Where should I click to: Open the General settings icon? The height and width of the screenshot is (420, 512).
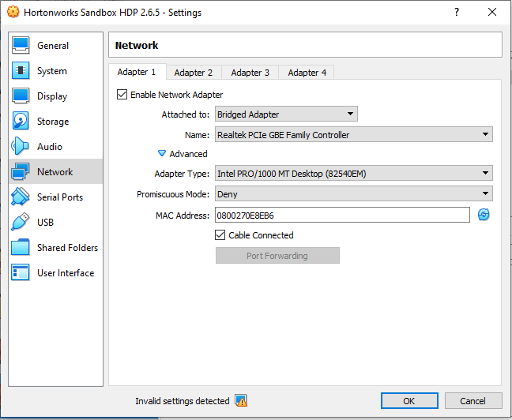pyautogui.click(x=21, y=46)
